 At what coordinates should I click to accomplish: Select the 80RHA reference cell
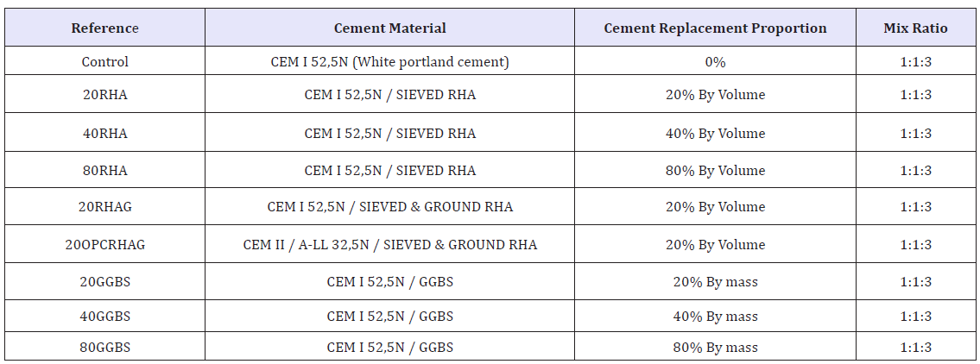[x=104, y=171]
